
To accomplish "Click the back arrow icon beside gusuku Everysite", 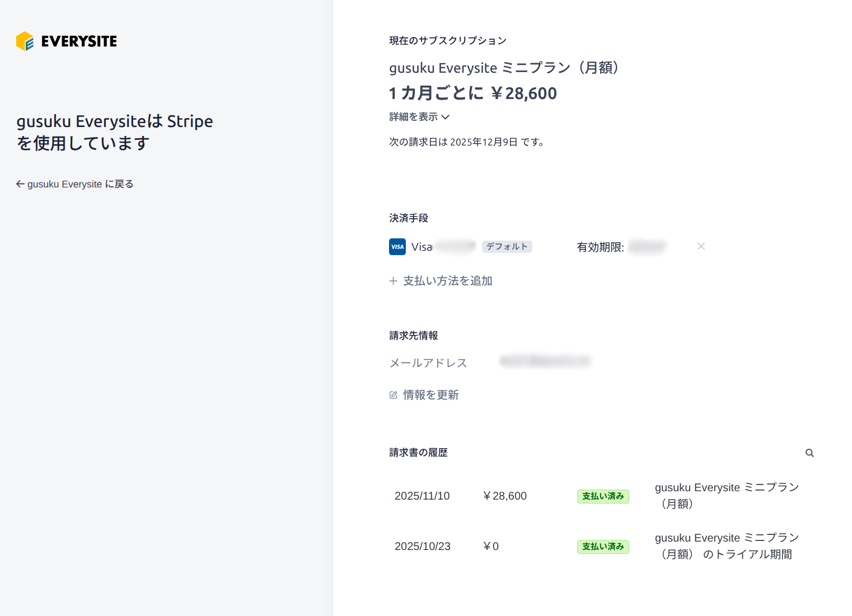I will (x=20, y=184).
